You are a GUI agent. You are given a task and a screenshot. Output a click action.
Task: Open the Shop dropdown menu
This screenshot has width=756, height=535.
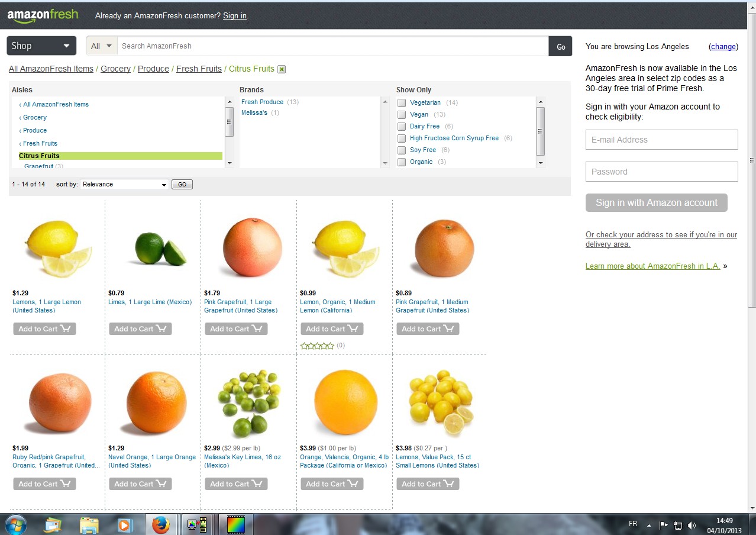(41, 46)
